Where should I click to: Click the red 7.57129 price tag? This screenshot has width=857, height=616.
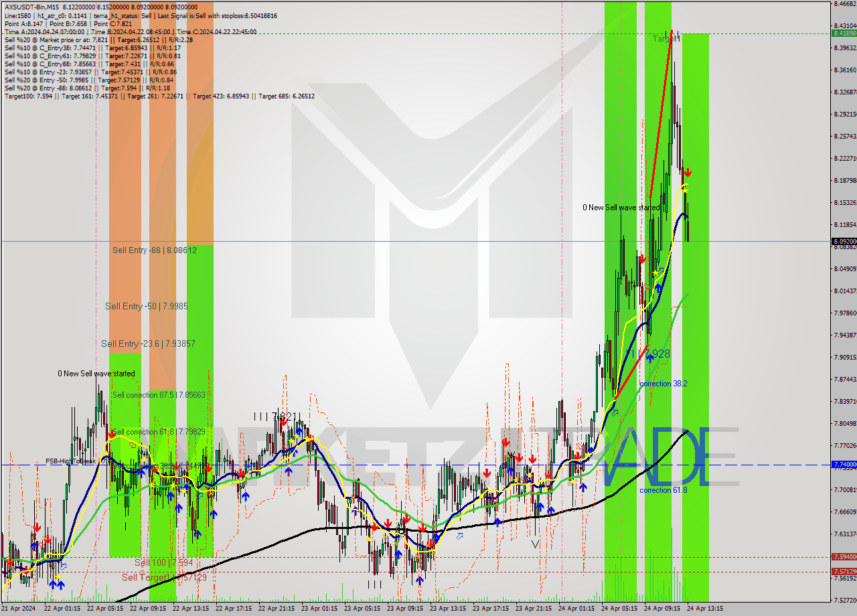coord(844,571)
